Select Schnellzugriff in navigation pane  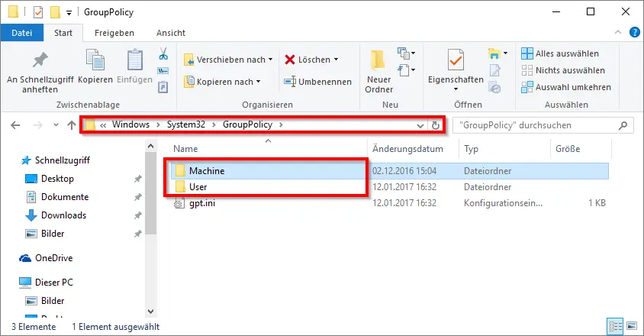(x=63, y=160)
